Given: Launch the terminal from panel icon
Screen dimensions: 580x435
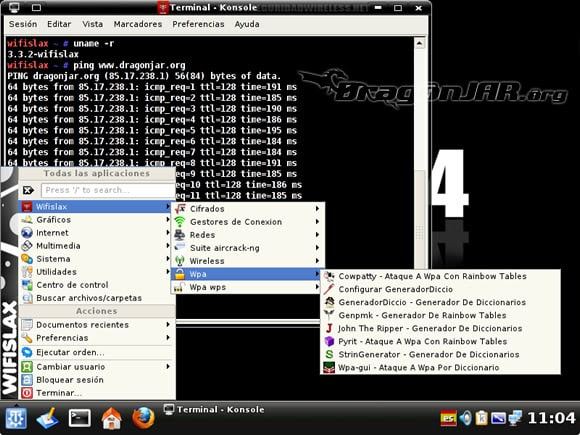Looking at the screenshot, I should pyautogui.click(x=80, y=418).
